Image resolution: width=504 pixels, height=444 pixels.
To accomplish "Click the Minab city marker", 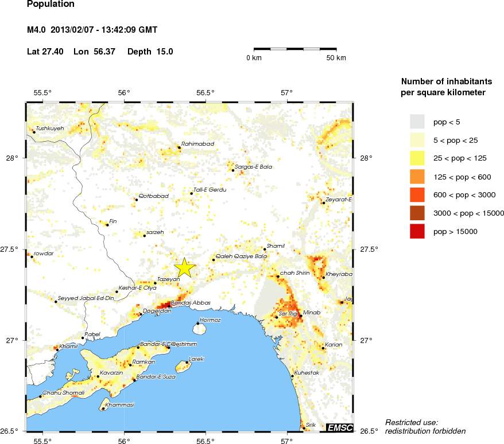I will pyautogui.click(x=300, y=316).
